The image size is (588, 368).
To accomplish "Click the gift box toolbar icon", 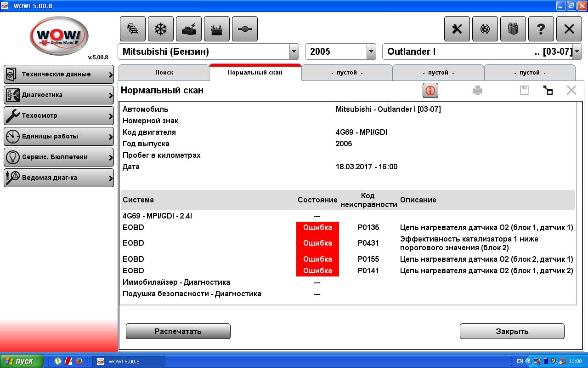I will click(513, 29).
